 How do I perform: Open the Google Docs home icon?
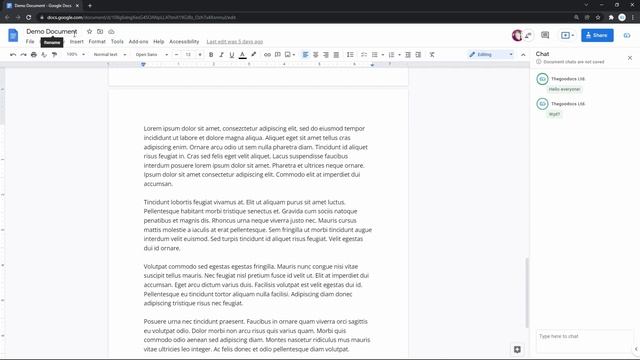click(13, 36)
